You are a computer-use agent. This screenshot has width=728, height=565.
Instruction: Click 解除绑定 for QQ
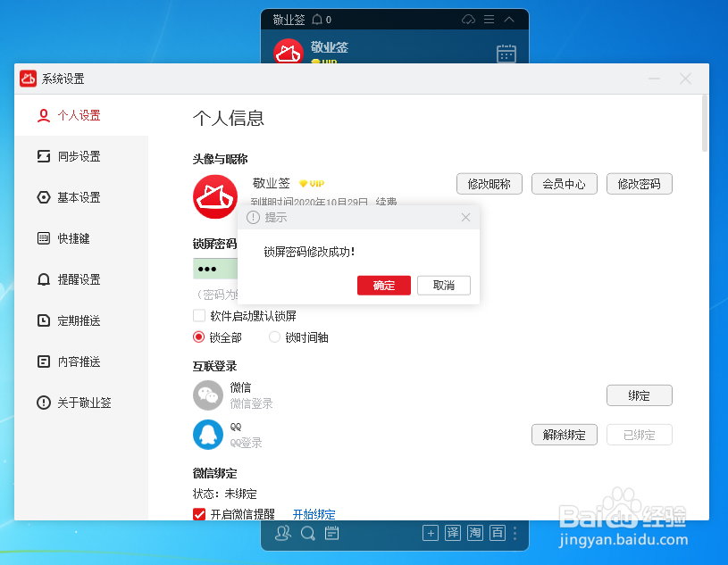click(565, 435)
